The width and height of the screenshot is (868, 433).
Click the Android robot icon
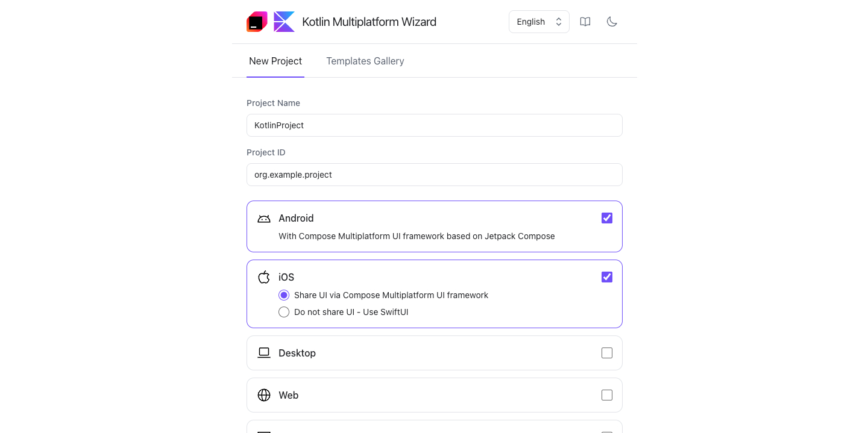coord(263,218)
